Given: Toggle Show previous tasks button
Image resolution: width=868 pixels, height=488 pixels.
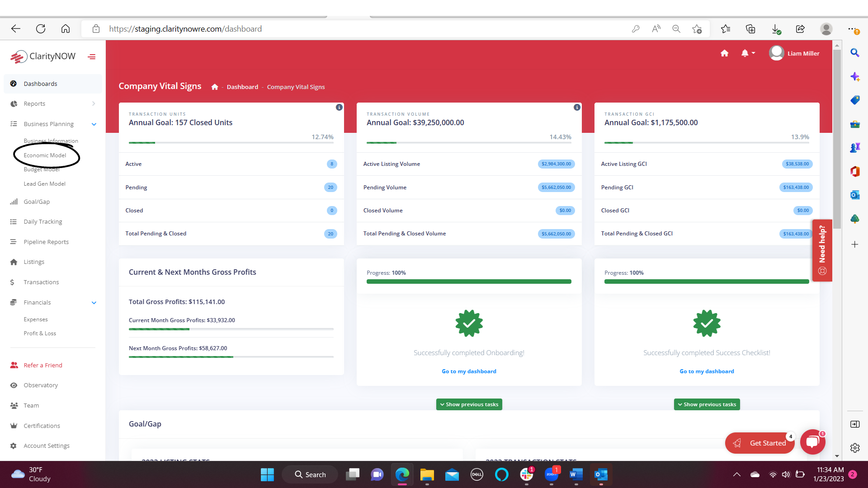Looking at the screenshot, I should pos(469,404).
